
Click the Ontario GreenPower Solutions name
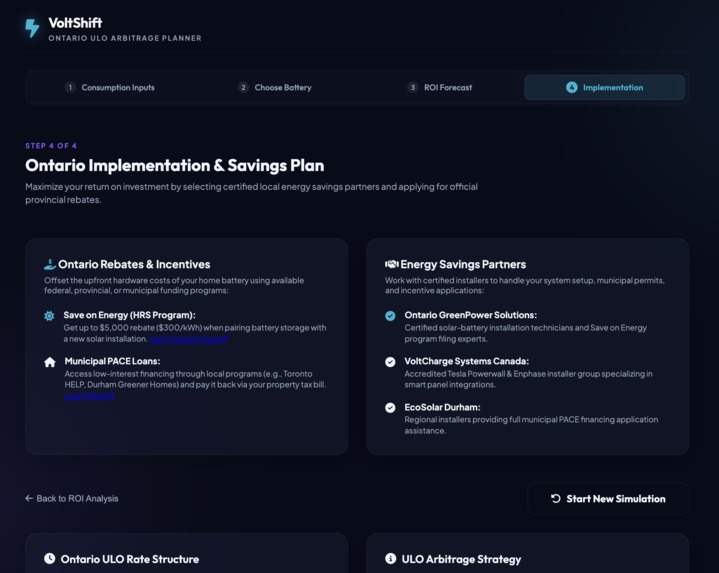coord(470,315)
